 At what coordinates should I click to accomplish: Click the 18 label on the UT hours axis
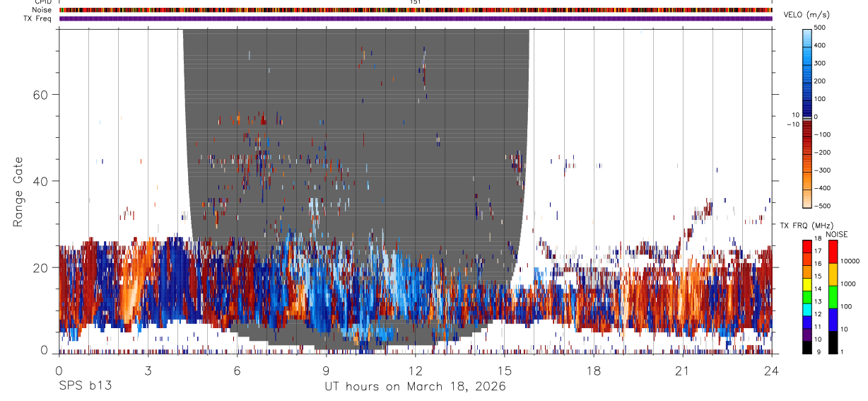[594, 371]
